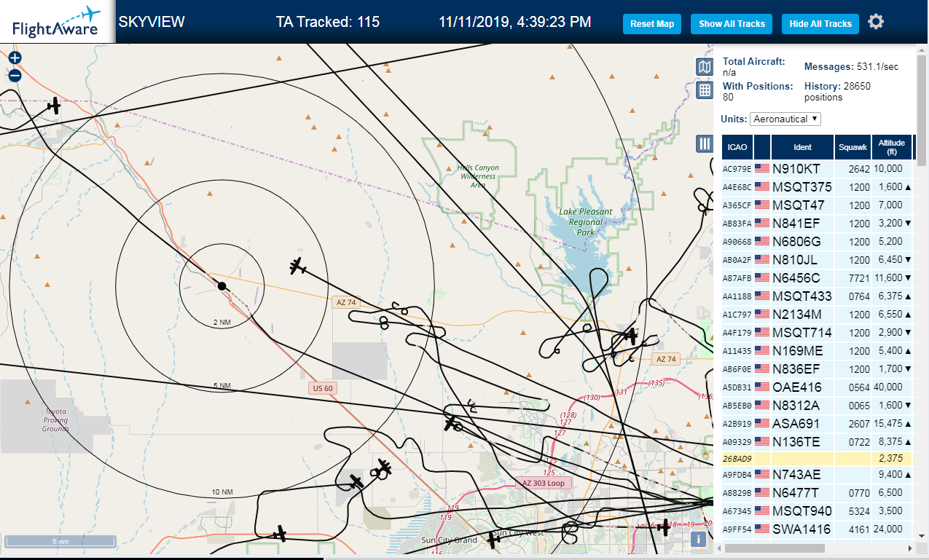Click the Reset Map button

click(652, 23)
